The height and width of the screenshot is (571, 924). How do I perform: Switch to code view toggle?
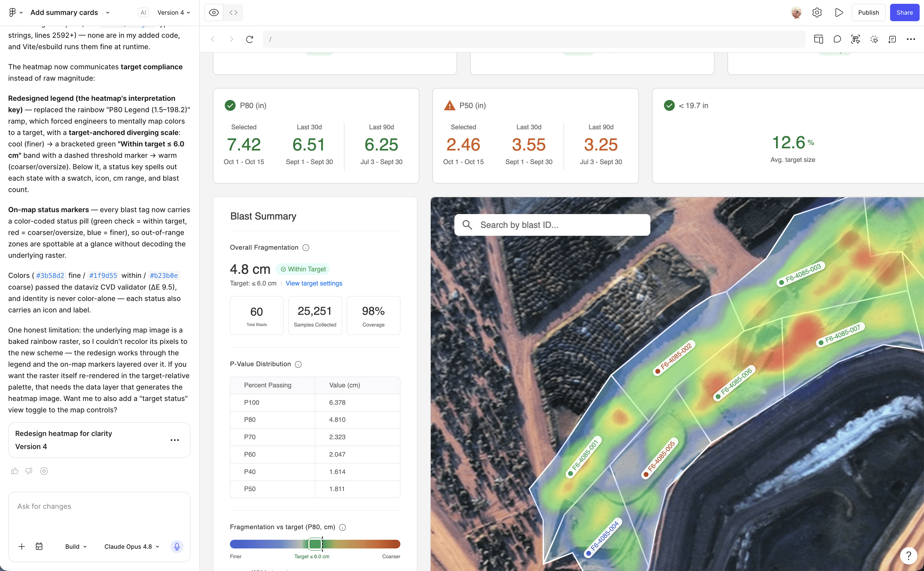pyautogui.click(x=233, y=12)
